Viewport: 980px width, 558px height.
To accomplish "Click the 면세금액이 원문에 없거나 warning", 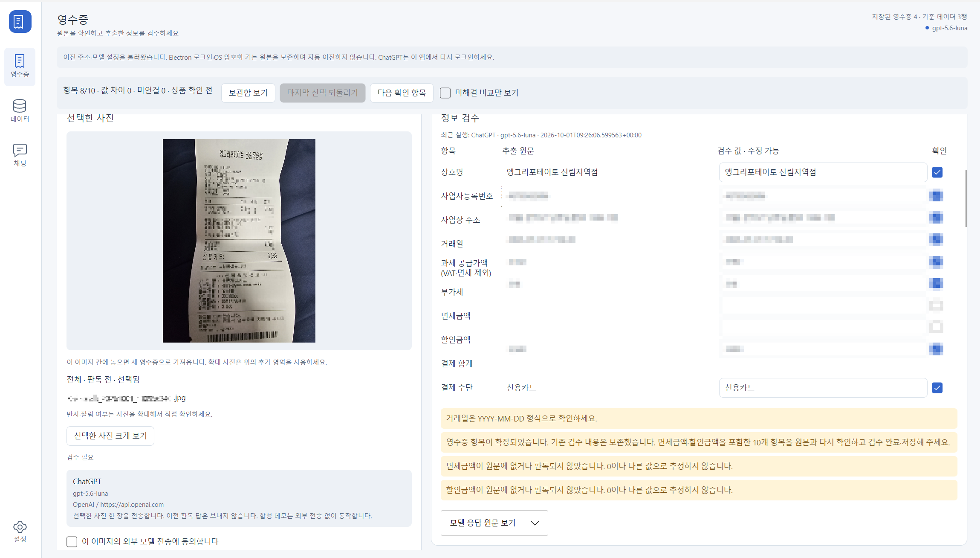I will click(699, 466).
